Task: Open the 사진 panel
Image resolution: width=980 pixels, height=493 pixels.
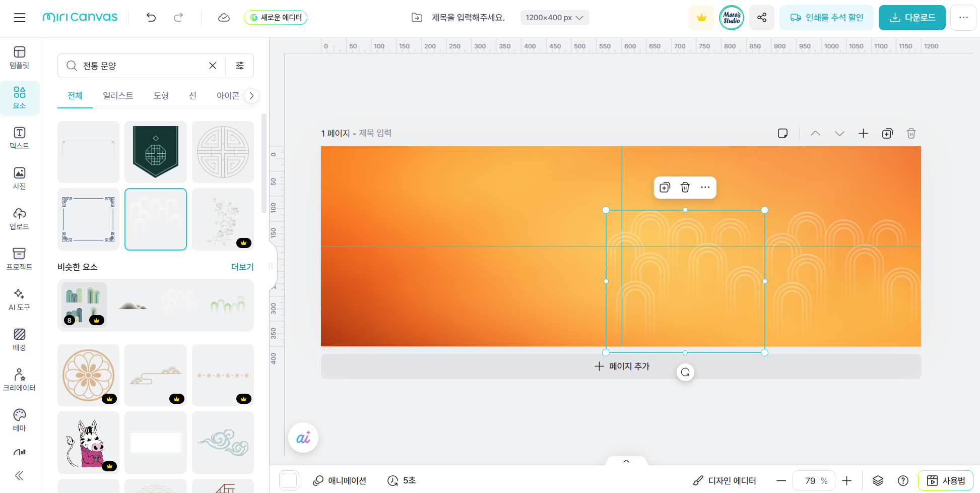Action: coord(19,177)
